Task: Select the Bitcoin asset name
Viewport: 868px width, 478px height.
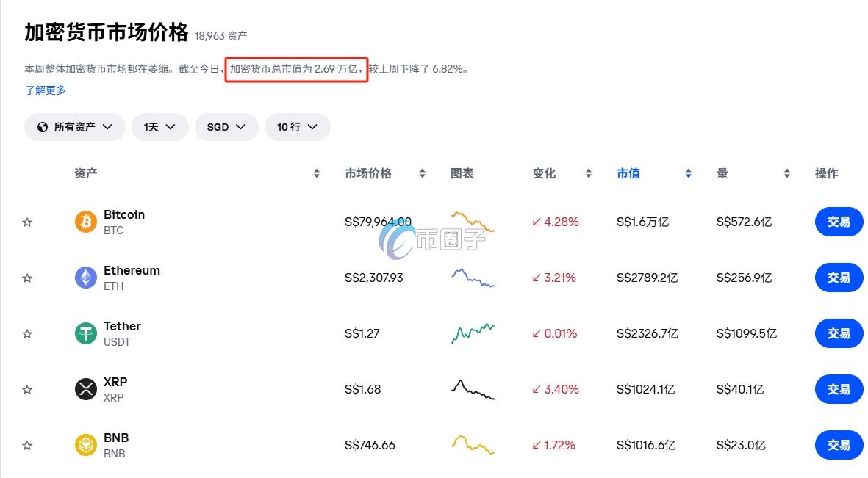Action: tap(124, 214)
